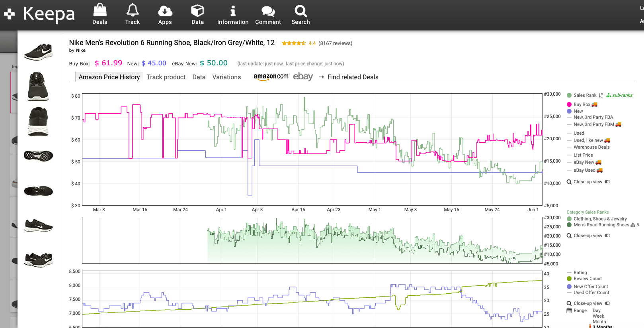
Task: Click magnifier icon beside price chart Close-up view
Action: tap(569, 182)
